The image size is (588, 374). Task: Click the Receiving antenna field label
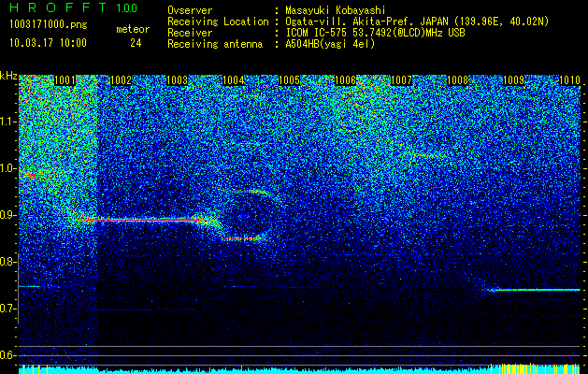click(x=215, y=44)
